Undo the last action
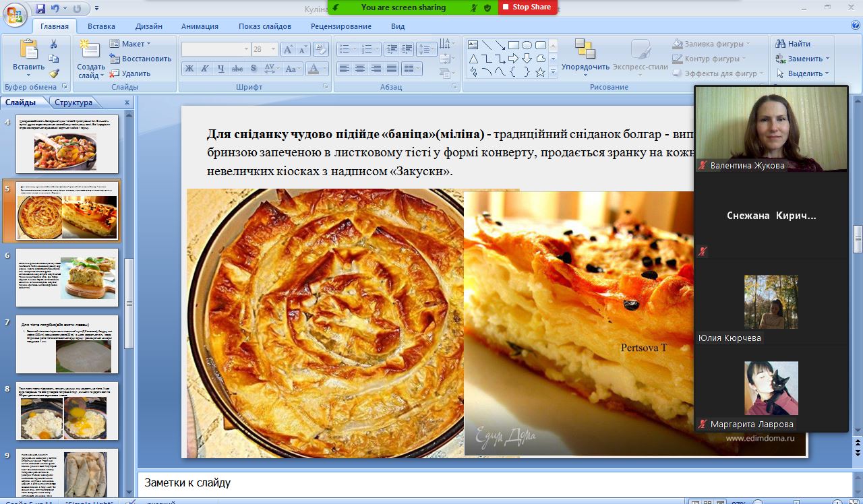This screenshot has height=504, width=863. [x=55, y=9]
